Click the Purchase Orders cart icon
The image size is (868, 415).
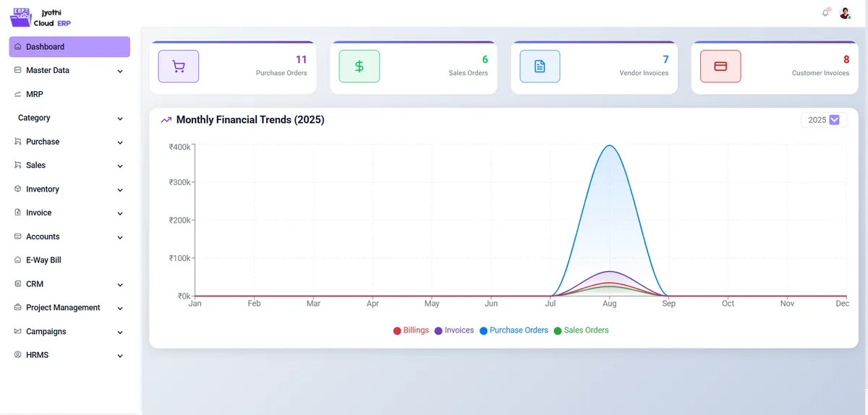pos(179,67)
